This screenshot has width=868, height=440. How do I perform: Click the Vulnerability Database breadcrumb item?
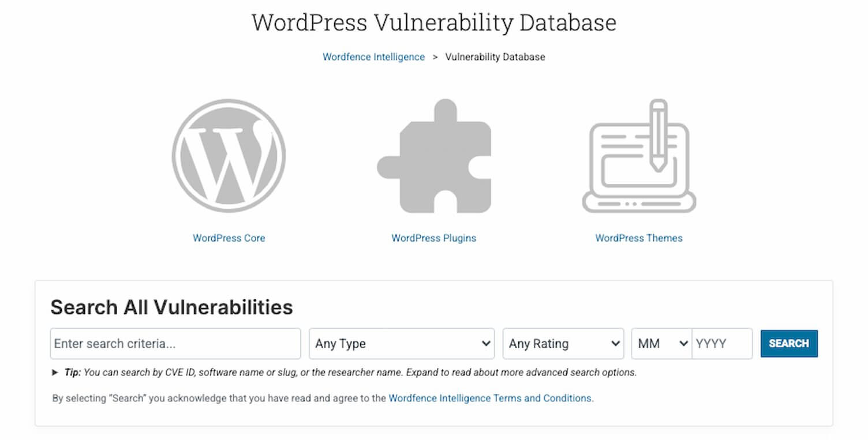(x=495, y=57)
